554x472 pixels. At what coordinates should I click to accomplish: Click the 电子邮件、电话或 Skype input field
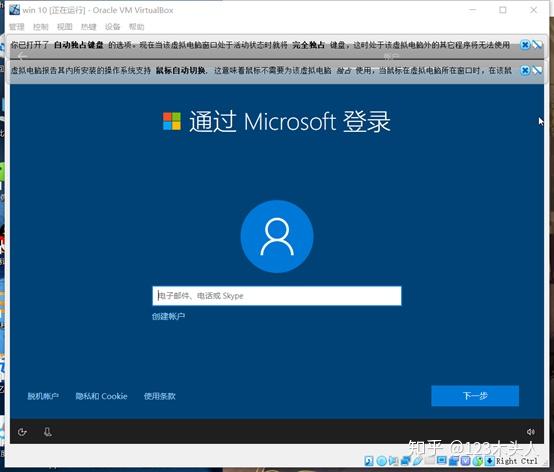point(277,296)
